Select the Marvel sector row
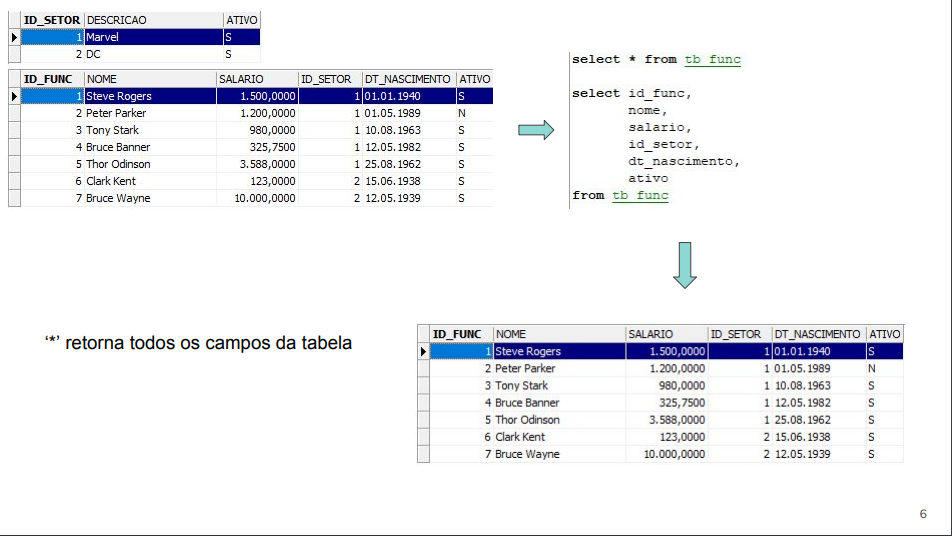Screen dimensions: 952x536 (x=152, y=37)
